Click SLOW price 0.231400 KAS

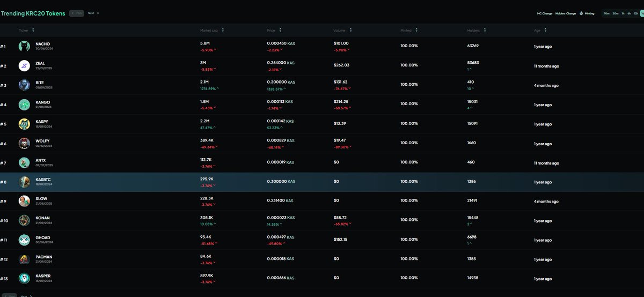pos(280,200)
